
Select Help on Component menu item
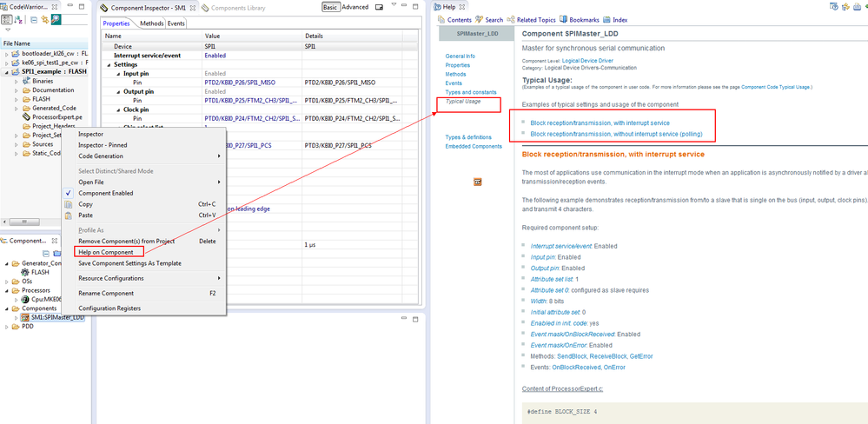[x=144, y=252]
